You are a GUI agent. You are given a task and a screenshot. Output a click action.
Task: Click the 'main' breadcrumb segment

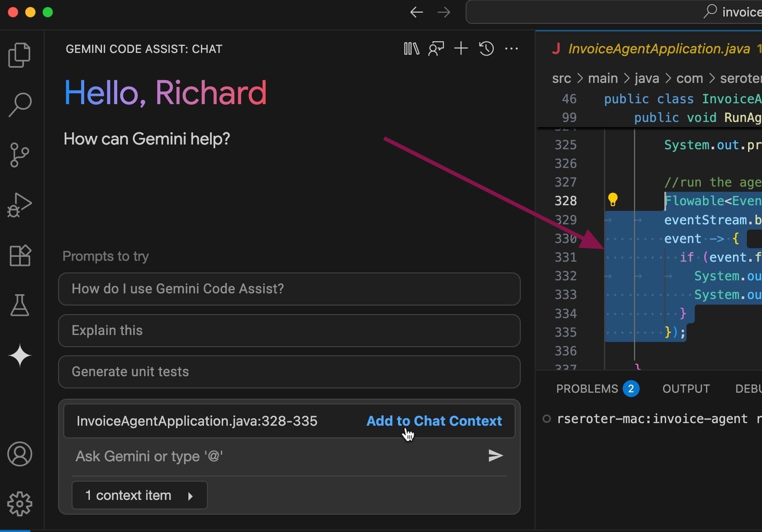coord(603,78)
